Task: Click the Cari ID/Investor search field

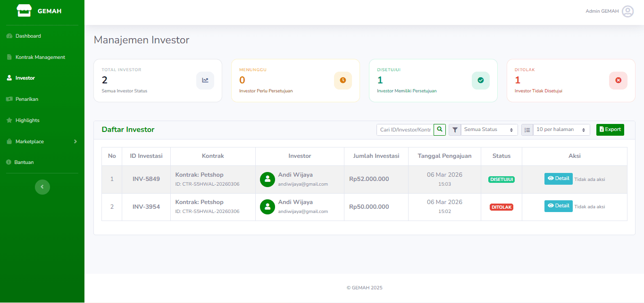Action: pos(405,130)
